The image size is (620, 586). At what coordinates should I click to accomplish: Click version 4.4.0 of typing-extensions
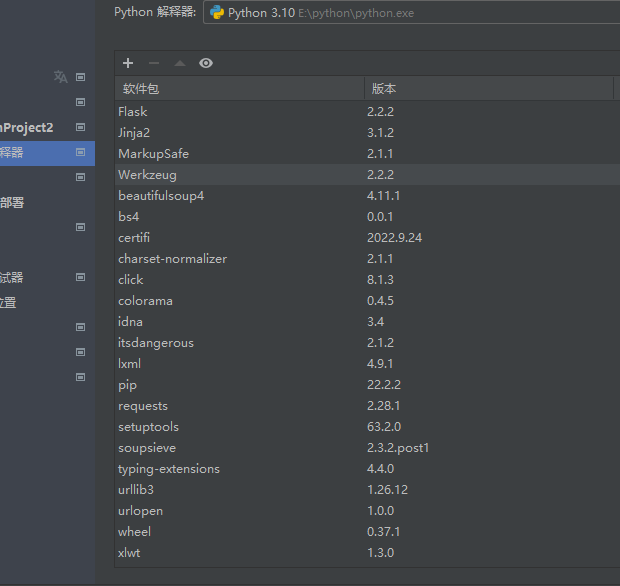pyautogui.click(x=380, y=469)
